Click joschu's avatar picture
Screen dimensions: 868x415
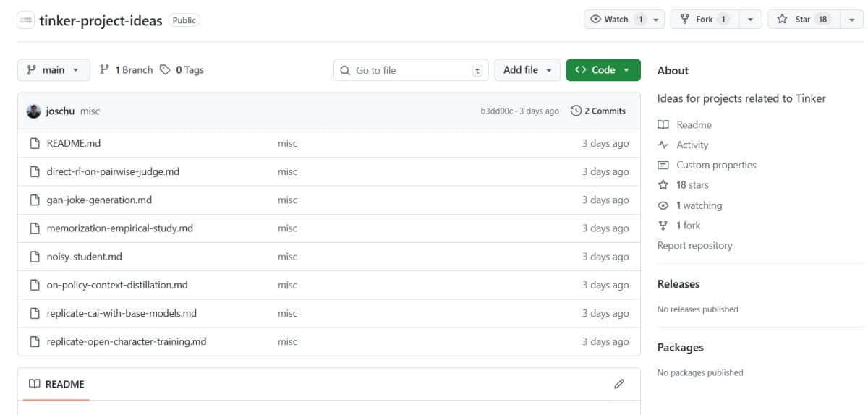coord(33,111)
